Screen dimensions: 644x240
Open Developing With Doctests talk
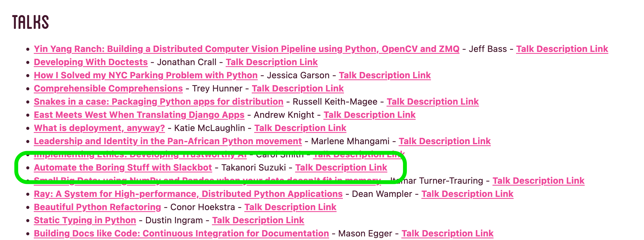click(x=91, y=62)
